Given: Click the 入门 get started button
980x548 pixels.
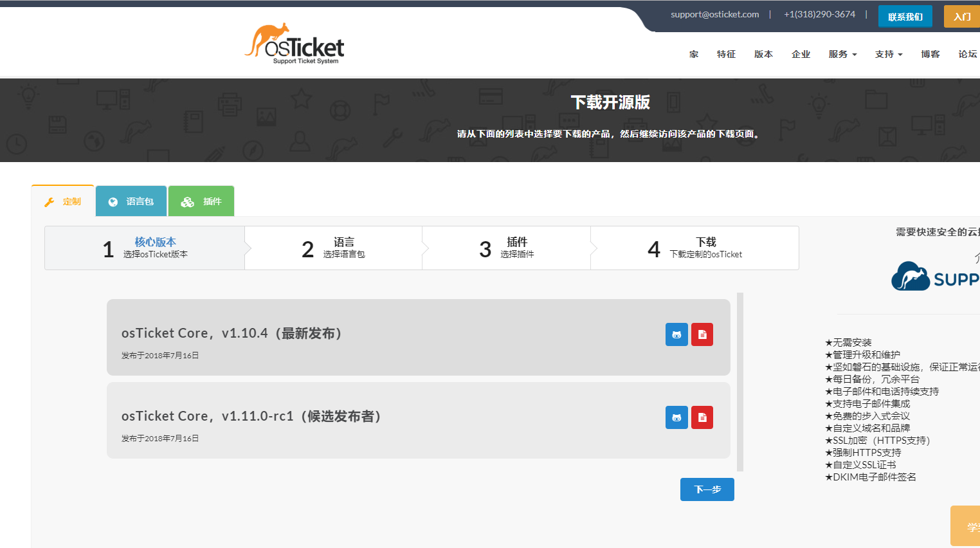Looking at the screenshot, I should (x=962, y=17).
